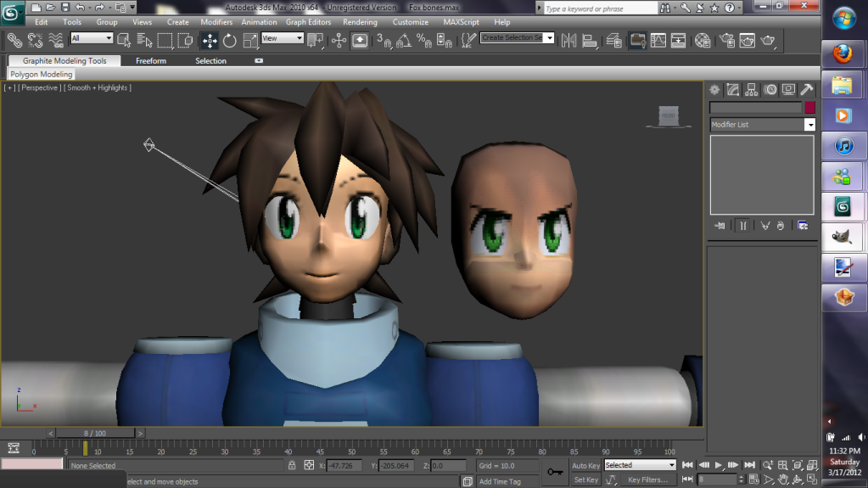The image size is (868, 488).
Task: Expand the ribbon minimize options button
Action: pos(259,61)
